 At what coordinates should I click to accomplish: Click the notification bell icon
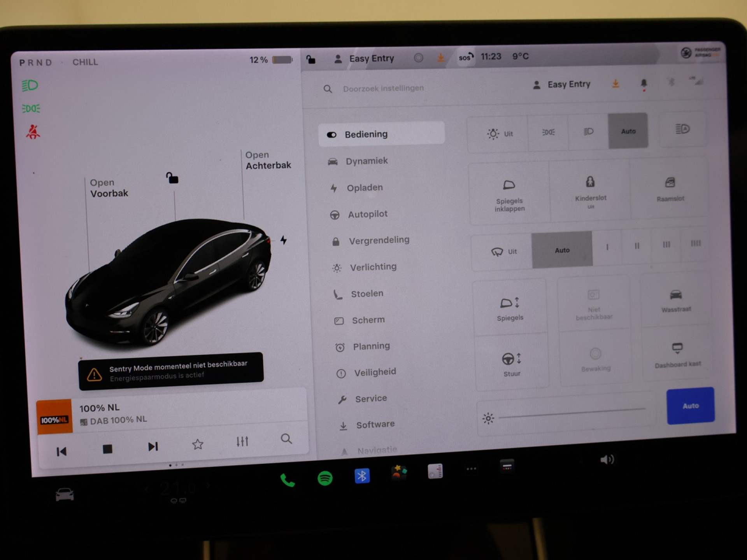pos(644,83)
